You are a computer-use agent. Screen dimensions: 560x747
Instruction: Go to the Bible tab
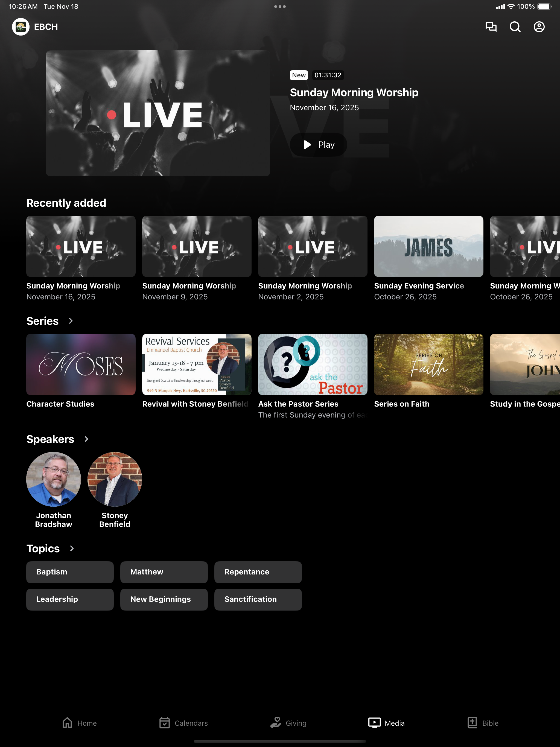point(483,723)
